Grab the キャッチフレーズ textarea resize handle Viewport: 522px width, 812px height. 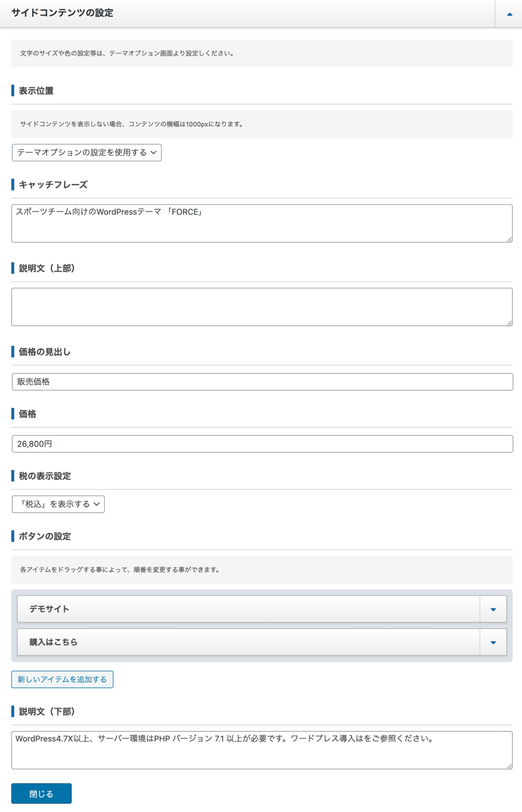509,239
